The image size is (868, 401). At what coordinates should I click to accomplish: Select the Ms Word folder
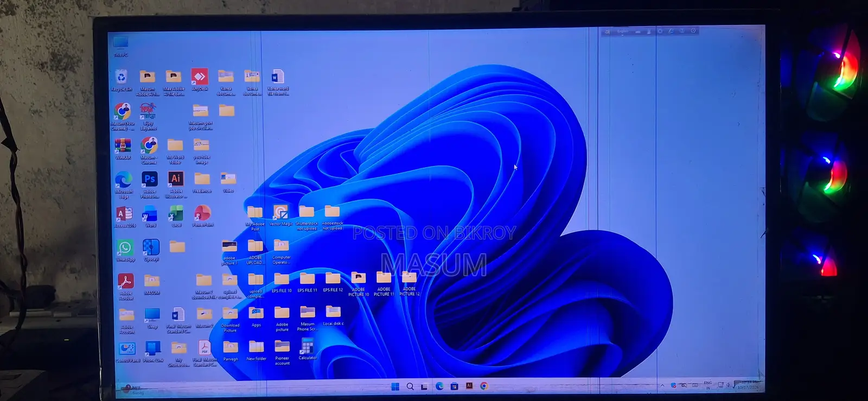tap(175, 151)
